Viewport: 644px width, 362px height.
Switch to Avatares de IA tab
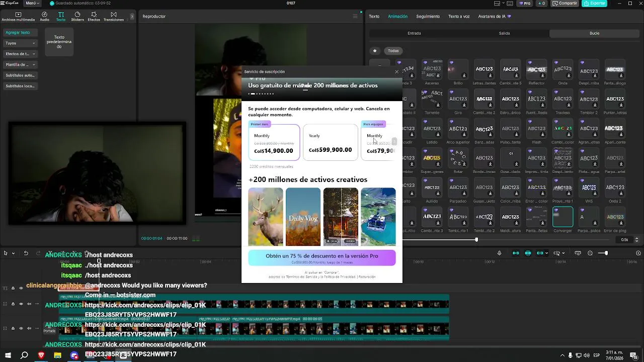pos(495,17)
